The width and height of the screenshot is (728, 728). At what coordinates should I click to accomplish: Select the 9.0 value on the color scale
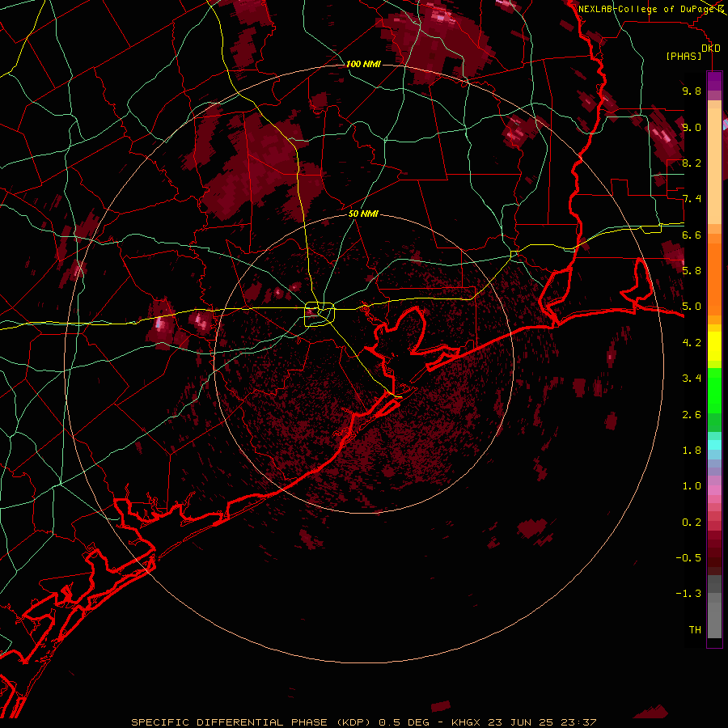(x=692, y=127)
